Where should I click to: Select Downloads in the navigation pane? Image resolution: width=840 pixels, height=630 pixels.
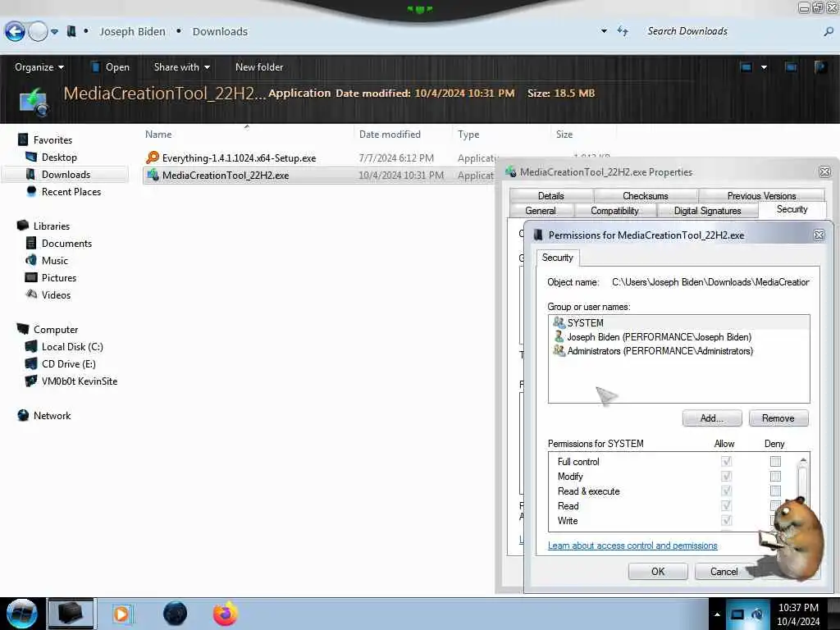[x=66, y=175]
